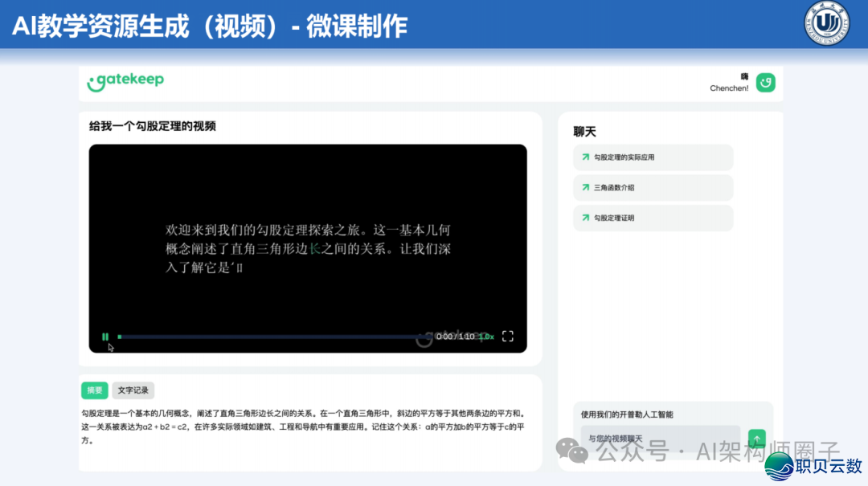This screenshot has height=486, width=868.
Task: Select the 三角函数介绍 chat suggestion
Action: pyautogui.click(x=653, y=187)
